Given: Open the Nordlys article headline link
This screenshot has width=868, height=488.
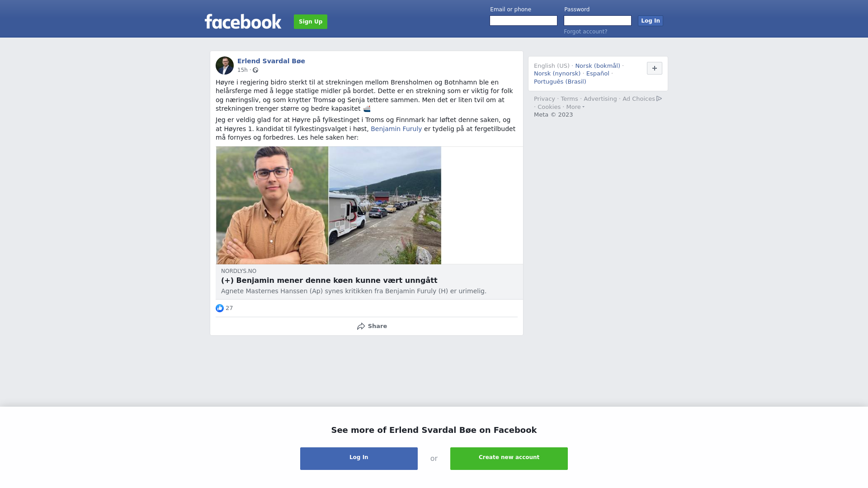Looking at the screenshot, I should [329, 280].
